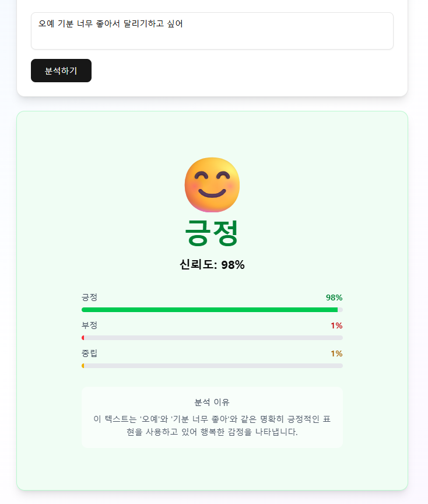Click the smiling face emoji
Screen dimensions: 428x504
pos(212,185)
